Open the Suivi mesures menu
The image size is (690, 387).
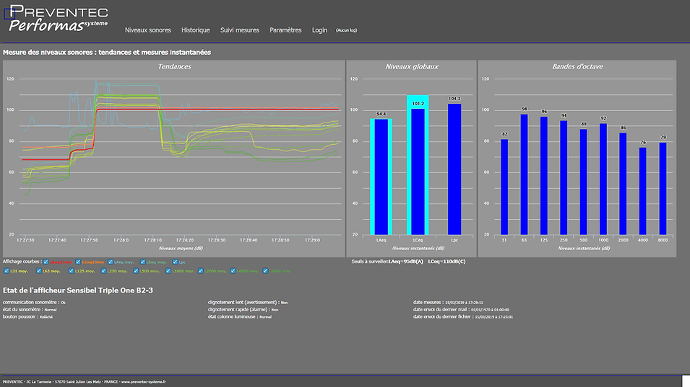click(240, 30)
